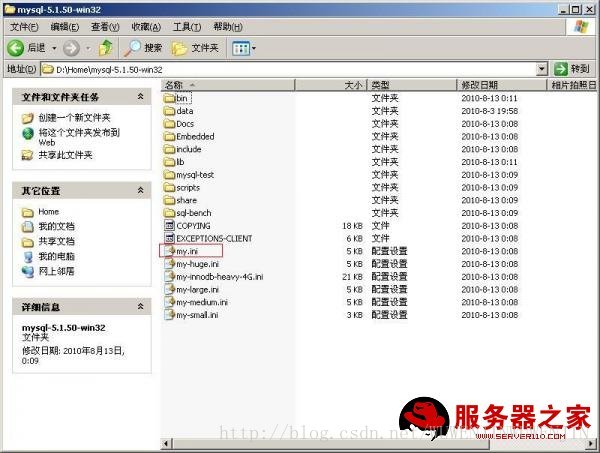Open the 文件(F) menu
The height and width of the screenshot is (453, 600).
coord(24,27)
